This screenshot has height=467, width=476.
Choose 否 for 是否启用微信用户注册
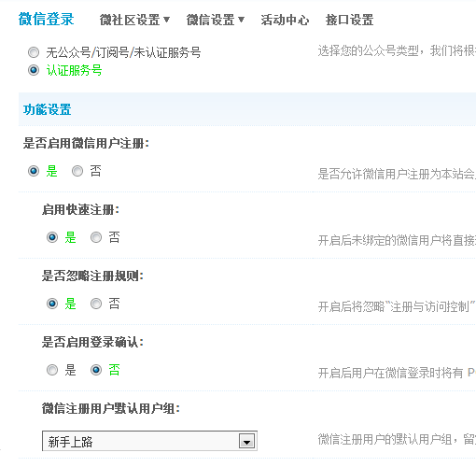(77, 171)
